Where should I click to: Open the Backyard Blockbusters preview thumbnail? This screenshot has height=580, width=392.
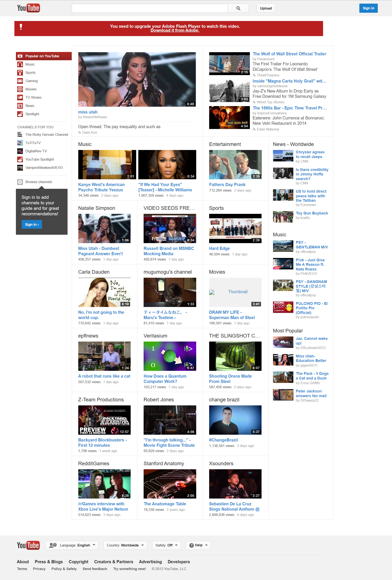(104, 420)
